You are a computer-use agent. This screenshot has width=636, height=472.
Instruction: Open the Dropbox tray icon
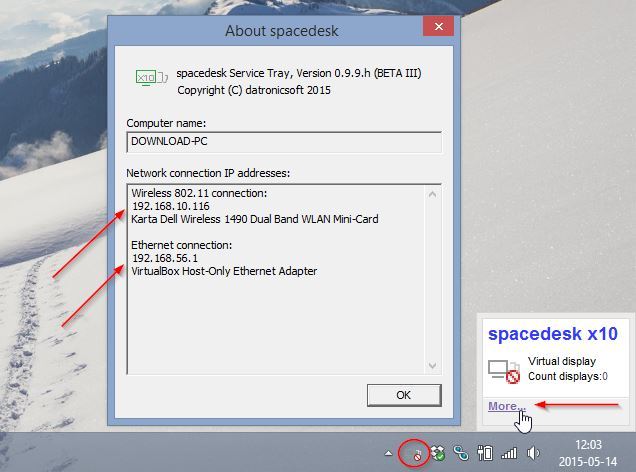coord(438,453)
